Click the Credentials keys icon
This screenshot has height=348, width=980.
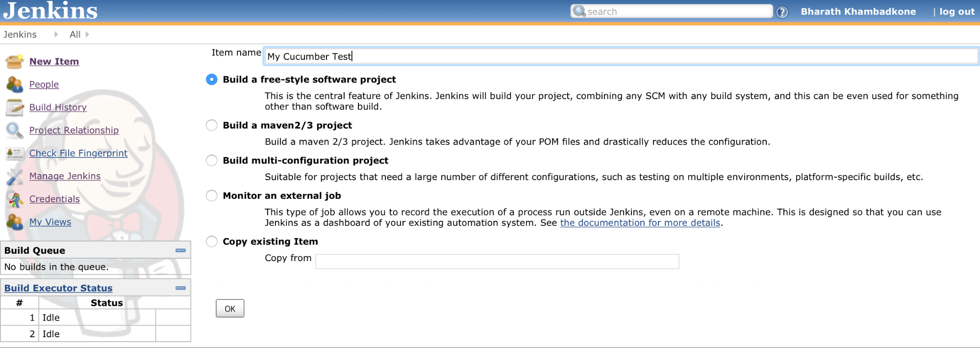(x=14, y=199)
